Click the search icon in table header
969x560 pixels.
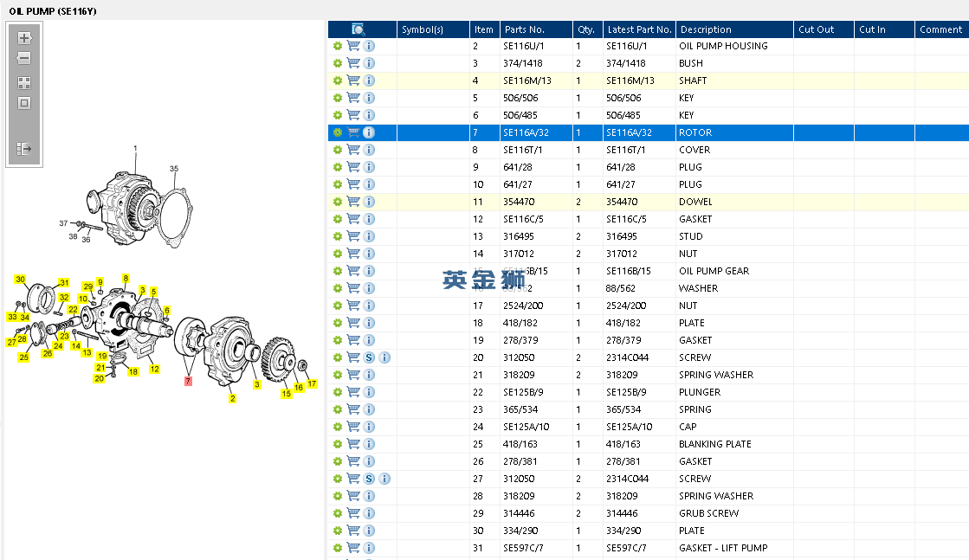[358, 29]
